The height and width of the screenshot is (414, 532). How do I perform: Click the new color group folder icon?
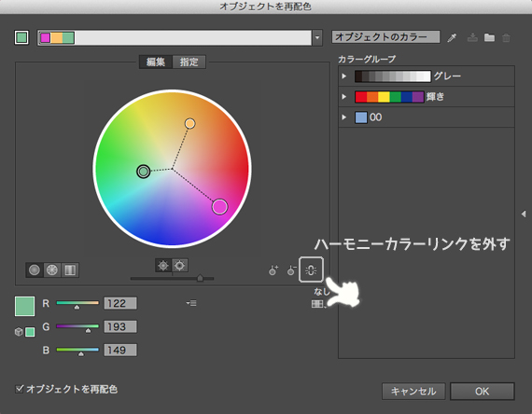pos(489,37)
